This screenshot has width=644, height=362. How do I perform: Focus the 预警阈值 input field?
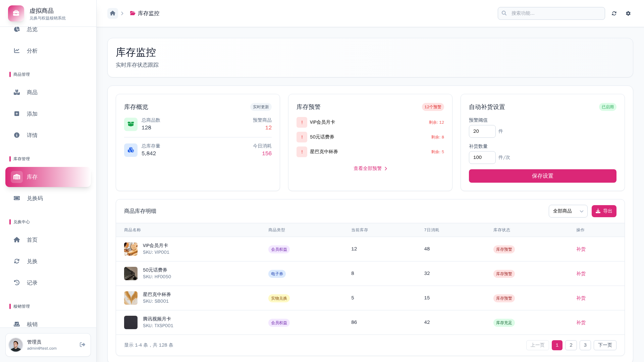click(x=482, y=131)
